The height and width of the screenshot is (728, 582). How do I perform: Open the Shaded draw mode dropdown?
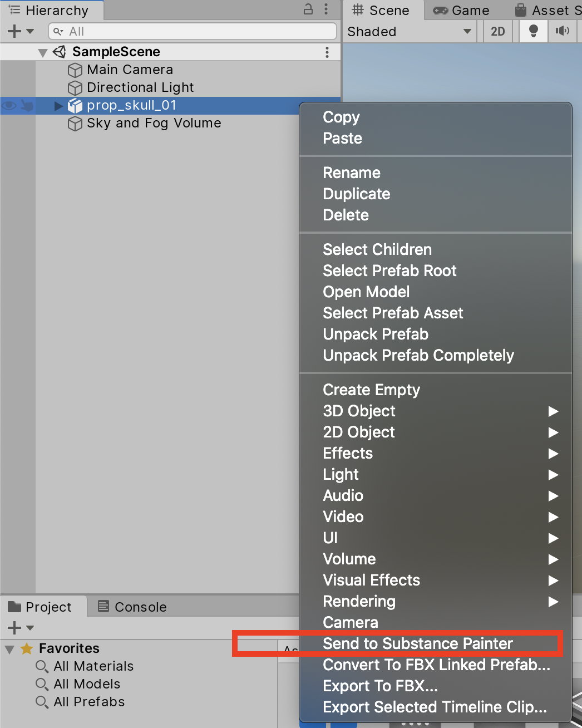click(x=410, y=32)
